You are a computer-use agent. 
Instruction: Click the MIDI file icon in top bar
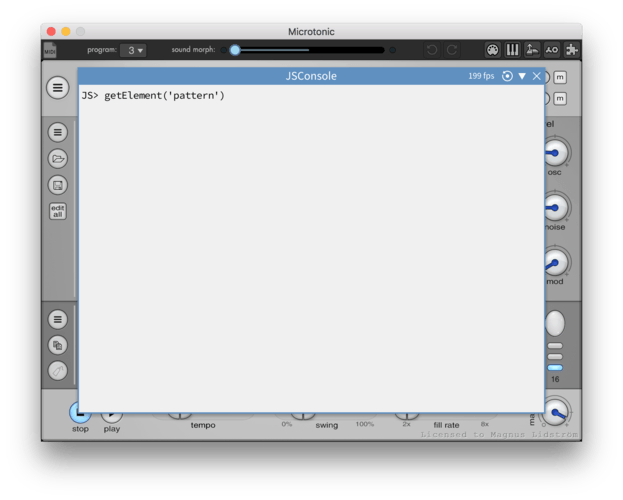(50, 50)
